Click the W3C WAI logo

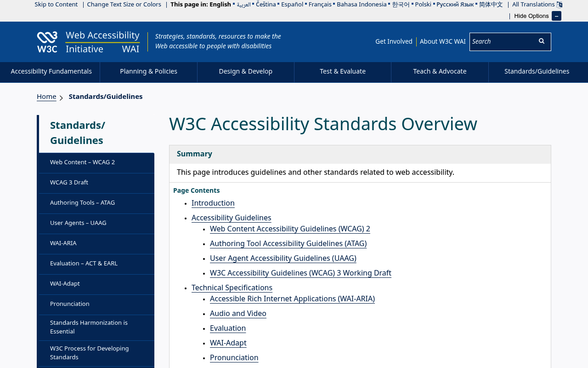tap(88, 42)
